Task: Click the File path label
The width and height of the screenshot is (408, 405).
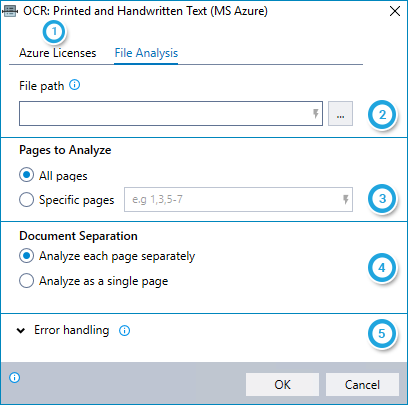Action: pyautogui.click(x=41, y=86)
